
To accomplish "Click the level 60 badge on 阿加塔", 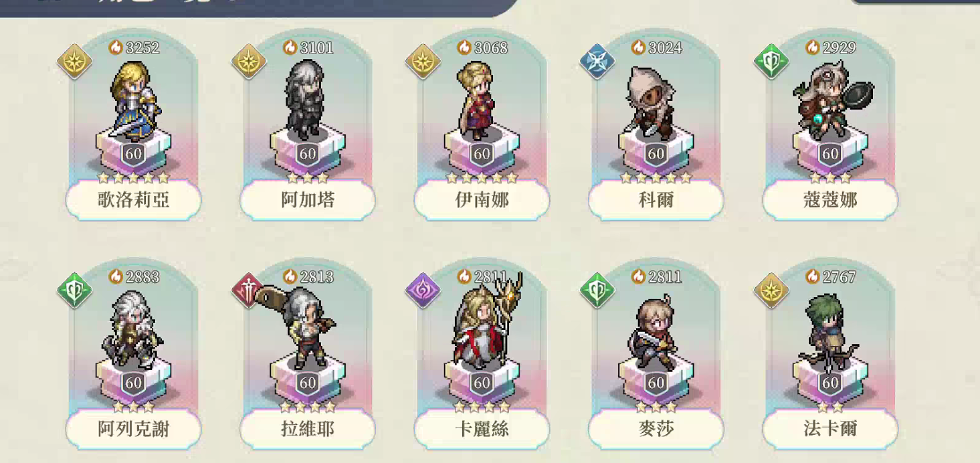I will tap(308, 154).
